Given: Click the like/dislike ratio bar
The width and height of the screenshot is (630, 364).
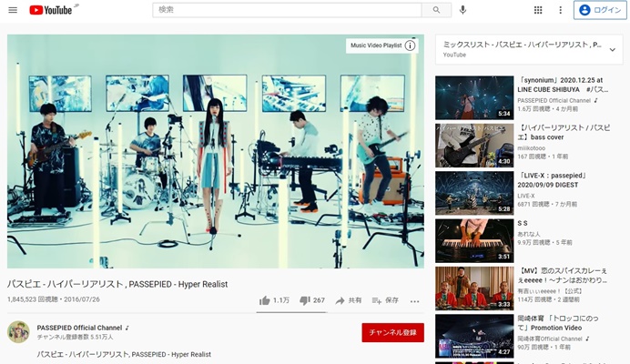Looking at the screenshot, I should click(x=291, y=312).
